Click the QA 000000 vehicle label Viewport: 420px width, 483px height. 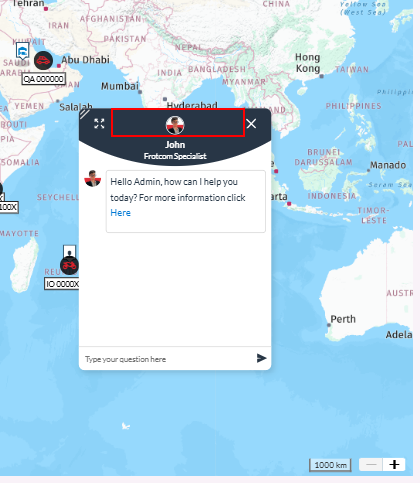coord(43,79)
